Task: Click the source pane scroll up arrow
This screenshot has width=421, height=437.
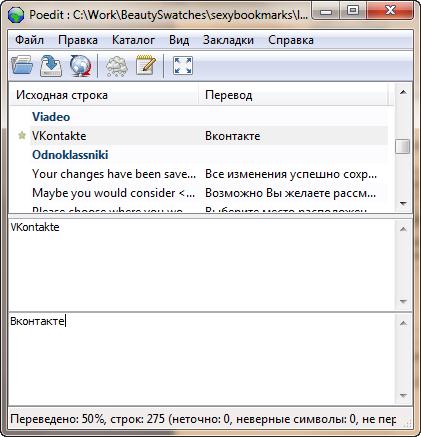Action: coord(403,229)
